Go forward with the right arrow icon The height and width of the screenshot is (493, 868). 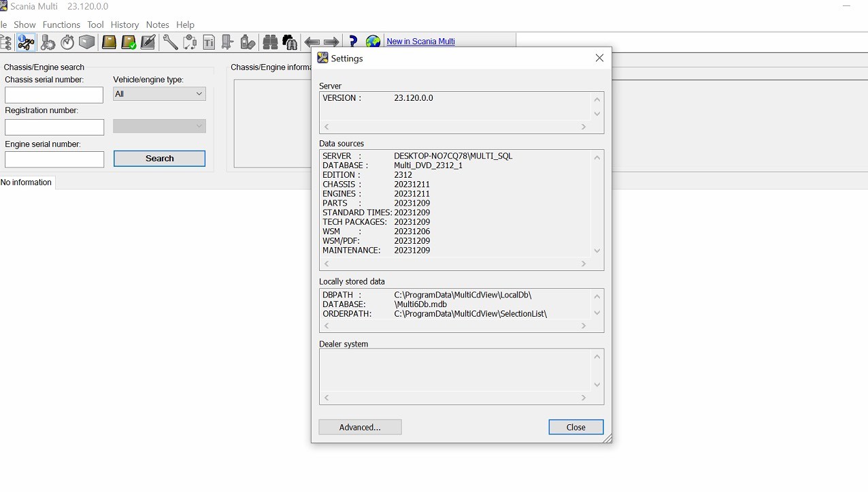coord(331,42)
